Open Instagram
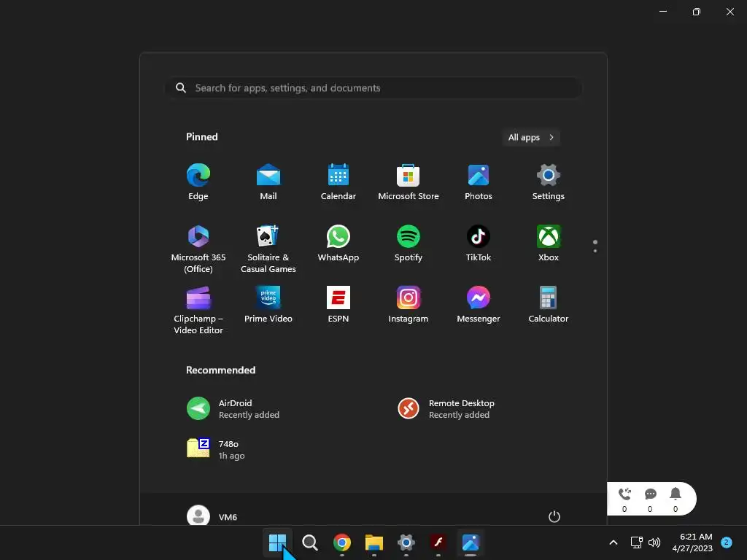Viewport: 747px width, 560px height. 409,305
